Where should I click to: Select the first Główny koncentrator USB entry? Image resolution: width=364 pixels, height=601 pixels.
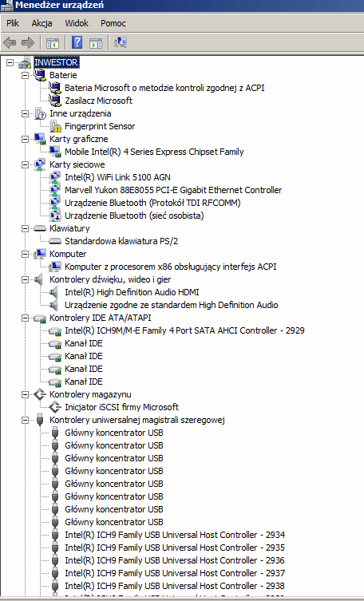pyautogui.click(x=114, y=433)
